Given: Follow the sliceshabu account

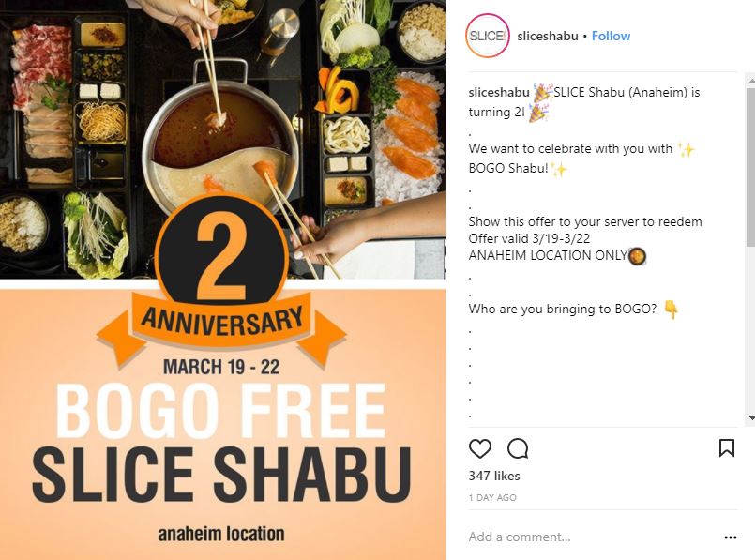Looking at the screenshot, I should click(611, 36).
